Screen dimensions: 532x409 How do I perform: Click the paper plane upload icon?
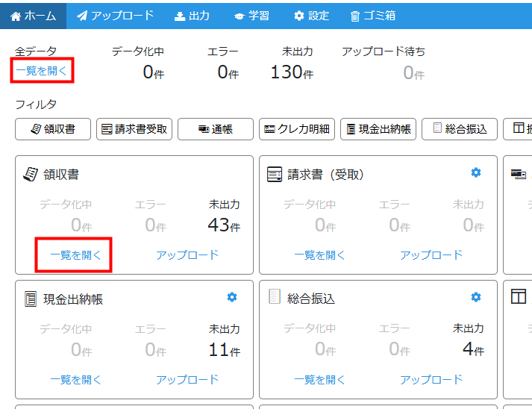82,16
